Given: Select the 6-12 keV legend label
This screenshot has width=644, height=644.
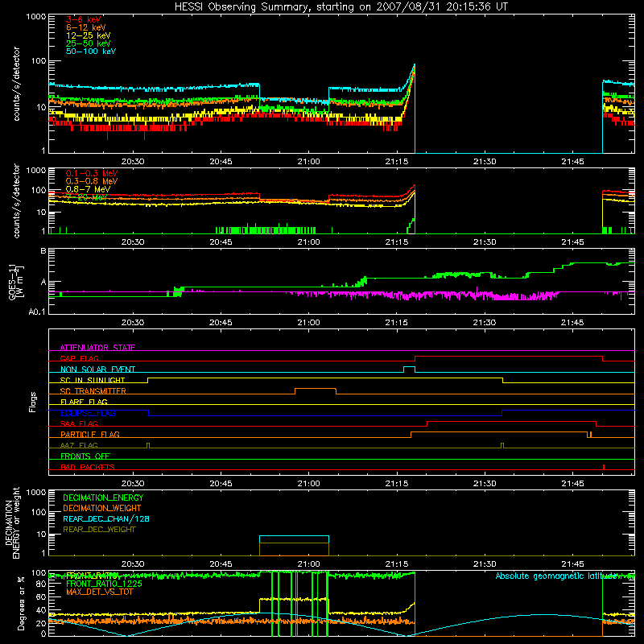Looking at the screenshot, I should point(86,27).
